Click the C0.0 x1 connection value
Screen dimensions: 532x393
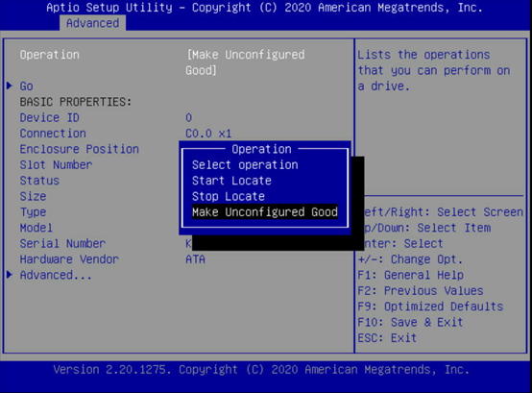pyautogui.click(x=208, y=134)
